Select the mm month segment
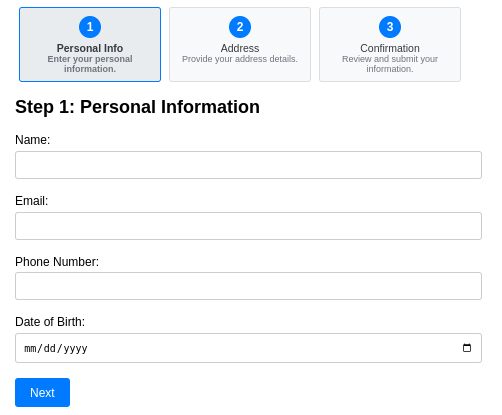This screenshot has width=502, height=415. pyautogui.click(x=30, y=348)
